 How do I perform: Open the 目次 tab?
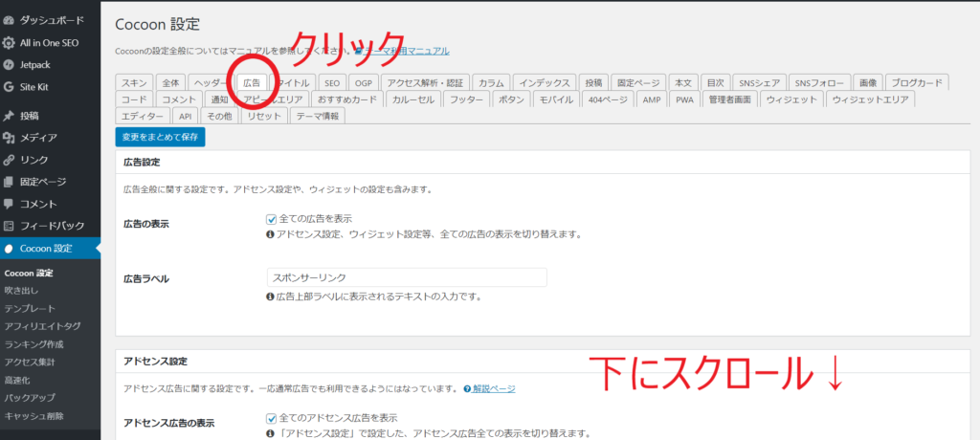point(715,83)
